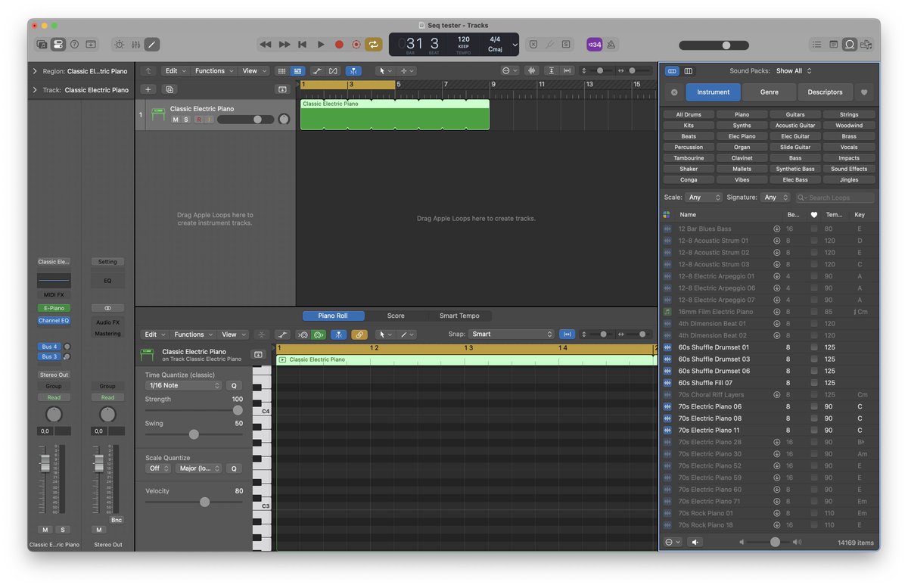The width and height of the screenshot is (908, 588).
Task: Click the Duplicate Track icon
Action: point(169,89)
